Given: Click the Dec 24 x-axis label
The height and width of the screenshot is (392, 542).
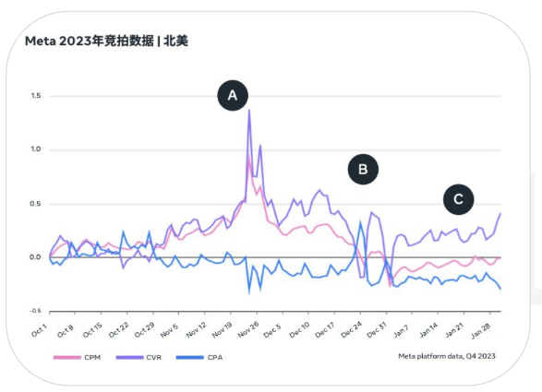Looking at the screenshot, I should pyautogui.click(x=351, y=330).
